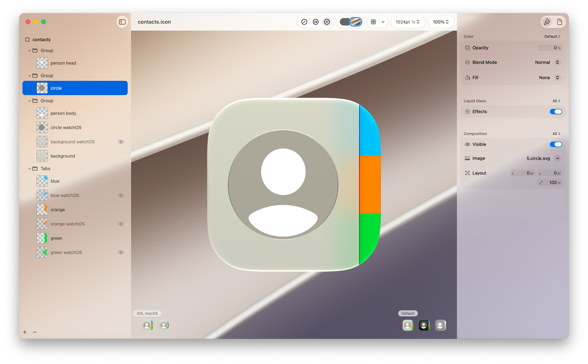Image resolution: width=588 pixels, height=364 pixels.
Task: Click the Blend Mode layers icon
Action: pos(467,62)
